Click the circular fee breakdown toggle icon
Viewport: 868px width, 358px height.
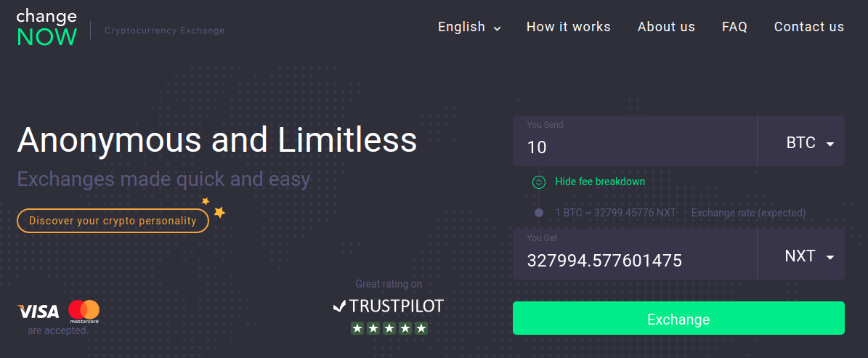point(539,182)
